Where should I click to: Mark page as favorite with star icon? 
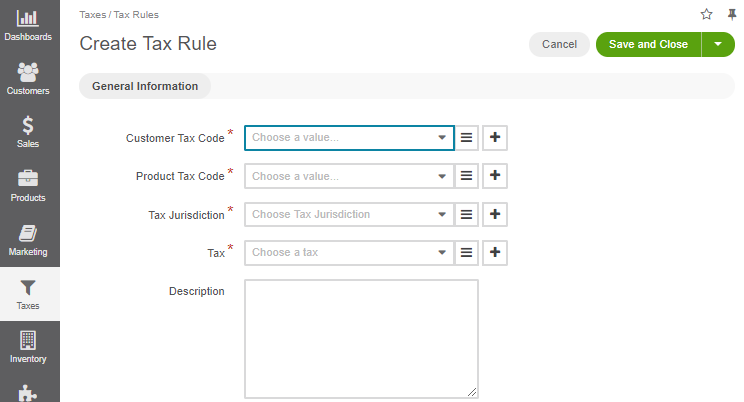point(706,14)
